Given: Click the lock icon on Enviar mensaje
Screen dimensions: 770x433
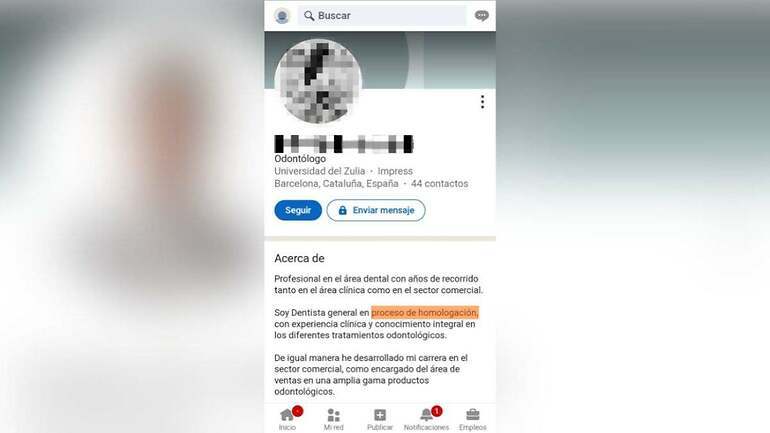Looking at the screenshot, I should pos(342,210).
